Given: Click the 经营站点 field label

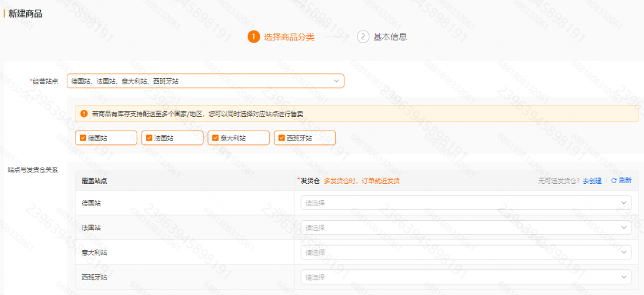Looking at the screenshot, I should (x=45, y=81).
